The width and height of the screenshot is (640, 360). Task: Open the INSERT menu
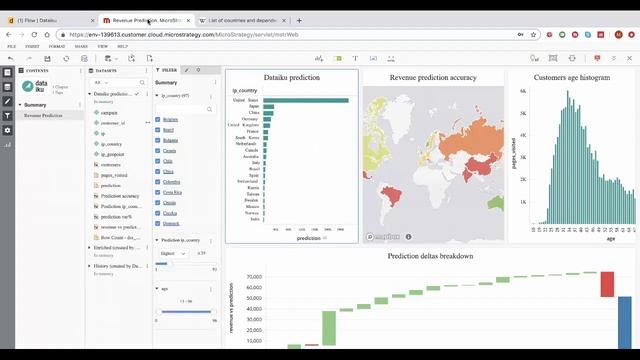pyautogui.click(x=32, y=47)
